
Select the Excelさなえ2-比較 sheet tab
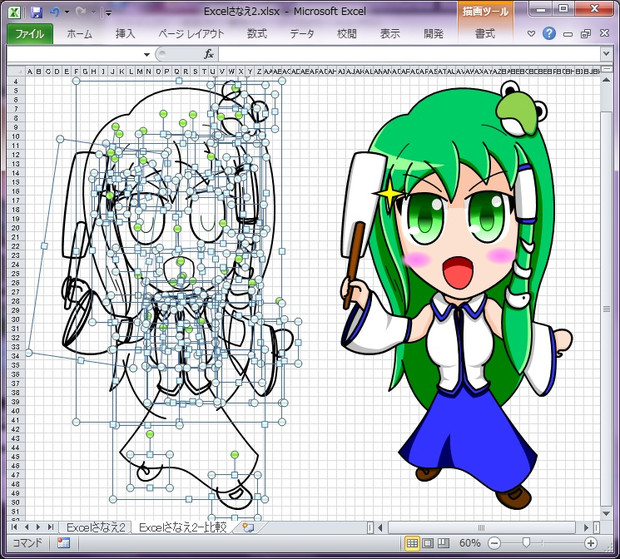coord(183,527)
